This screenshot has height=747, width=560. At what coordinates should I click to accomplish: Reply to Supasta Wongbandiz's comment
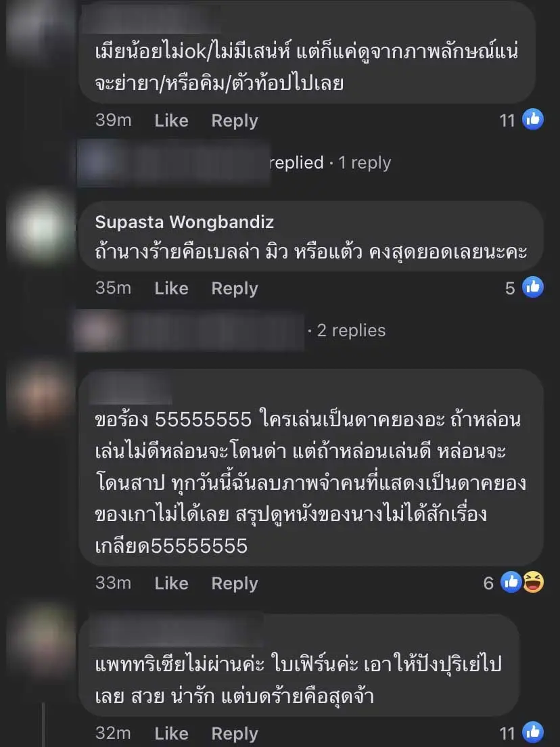tap(235, 288)
